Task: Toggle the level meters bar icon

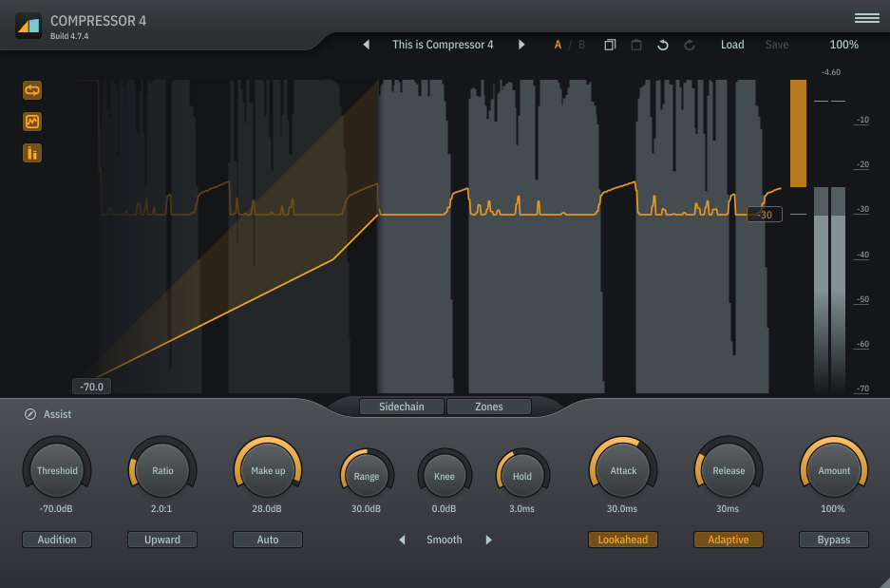Action: click(32, 153)
